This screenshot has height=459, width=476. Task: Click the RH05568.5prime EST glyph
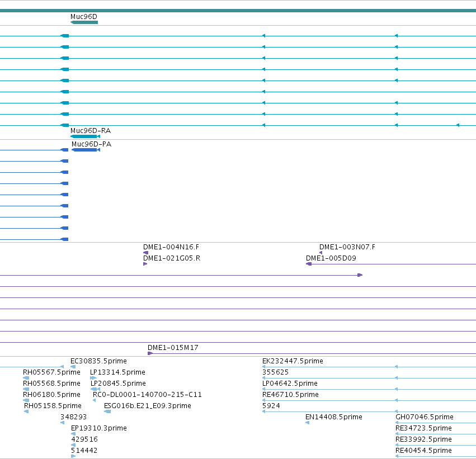click(26, 389)
